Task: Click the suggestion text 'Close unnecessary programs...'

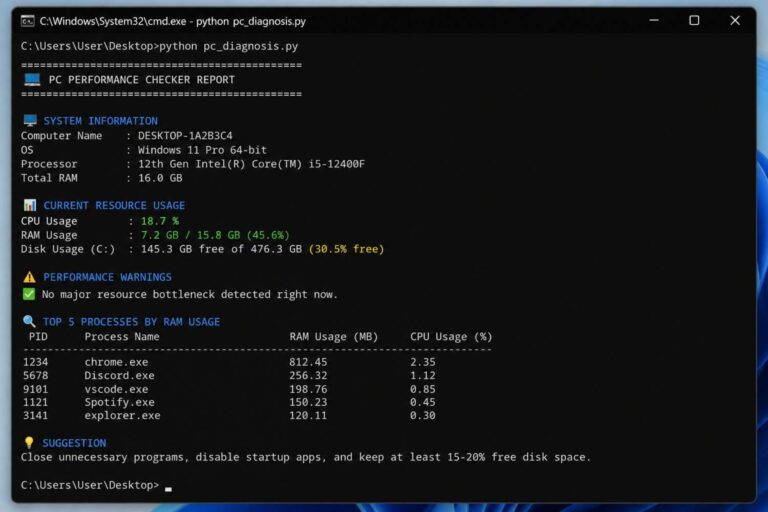Action: [x=306, y=457]
